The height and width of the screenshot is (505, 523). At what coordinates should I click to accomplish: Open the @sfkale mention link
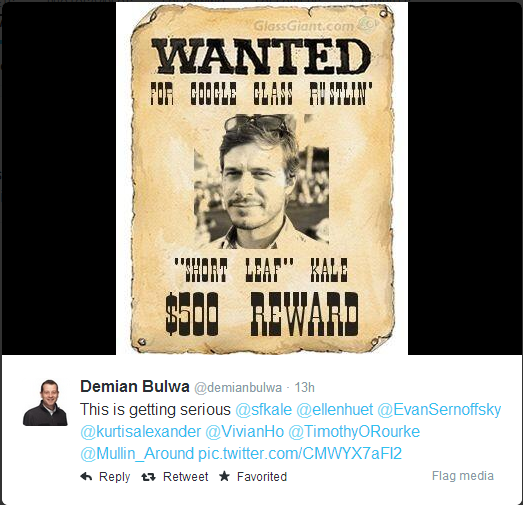click(x=264, y=410)
